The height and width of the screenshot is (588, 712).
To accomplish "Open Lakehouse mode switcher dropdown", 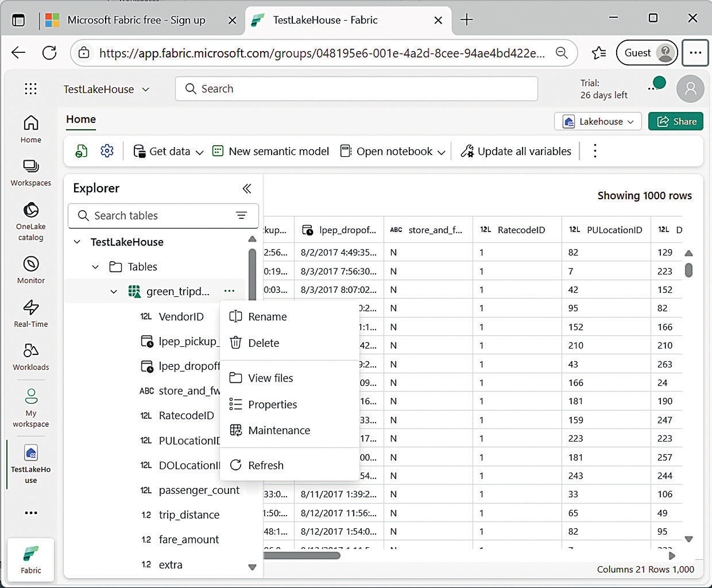I will (x=598, y=121).
